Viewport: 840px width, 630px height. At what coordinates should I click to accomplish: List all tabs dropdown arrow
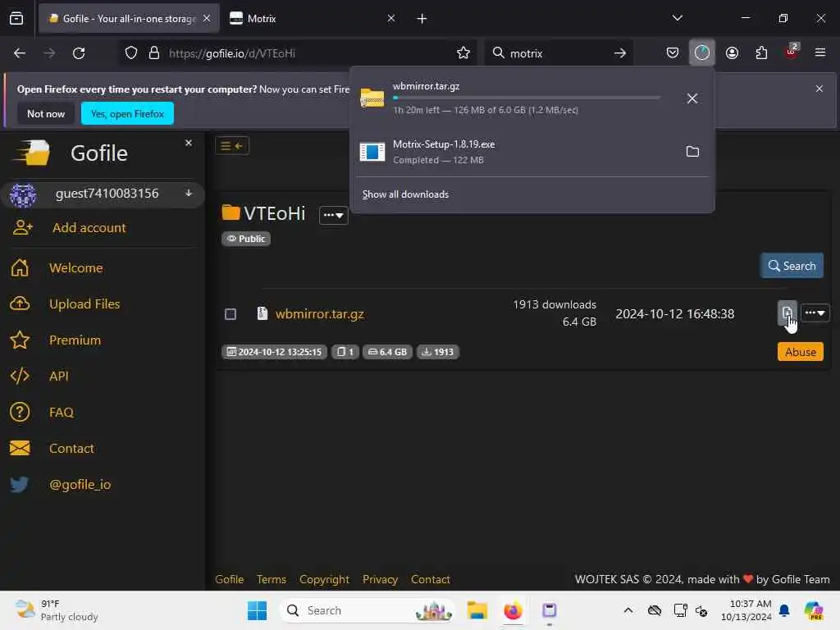(677, 18)
